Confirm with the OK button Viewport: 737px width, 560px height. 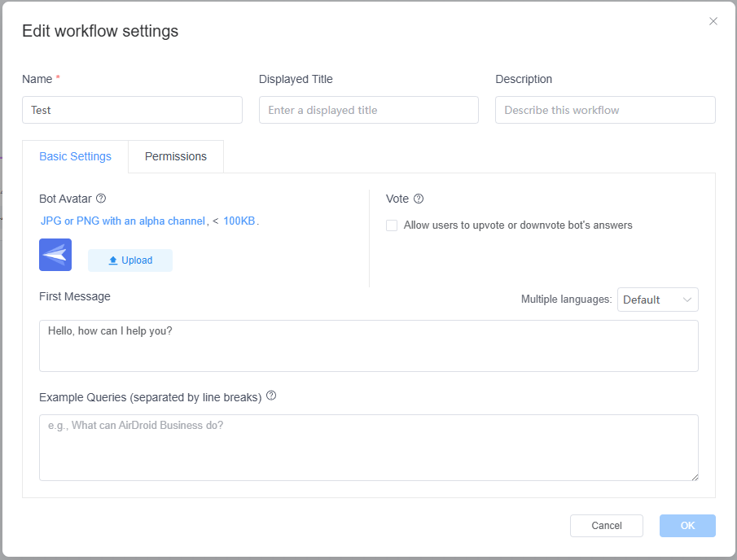click(687, 526)
